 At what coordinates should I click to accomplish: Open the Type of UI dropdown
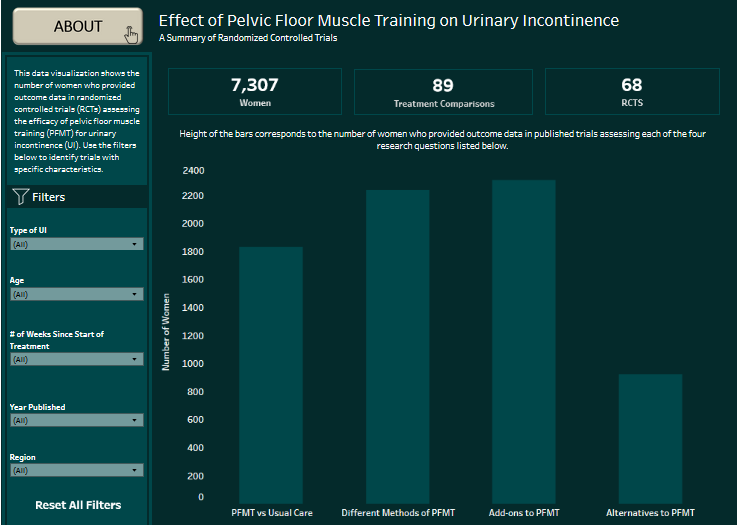coord(76,244)
